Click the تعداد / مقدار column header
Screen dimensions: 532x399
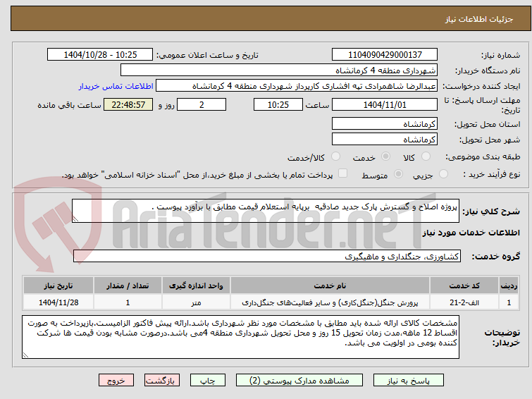coord(128,286)
